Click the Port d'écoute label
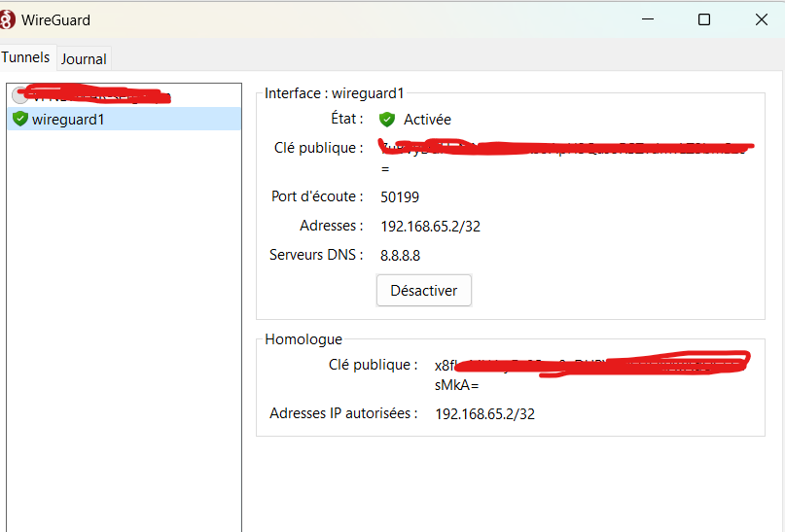This screenshot has height=532, width=785. 317,196
